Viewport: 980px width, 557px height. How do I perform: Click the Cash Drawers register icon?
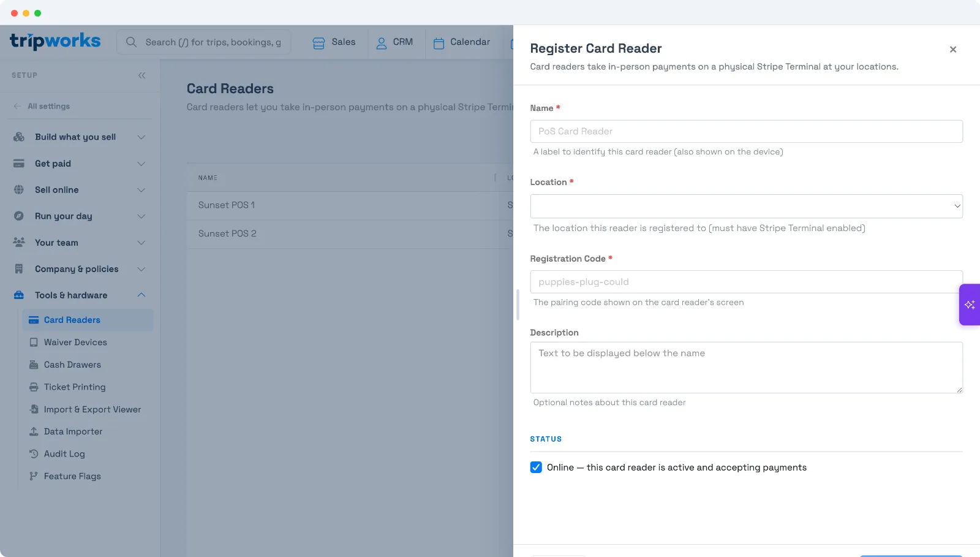tap(34, 365)
